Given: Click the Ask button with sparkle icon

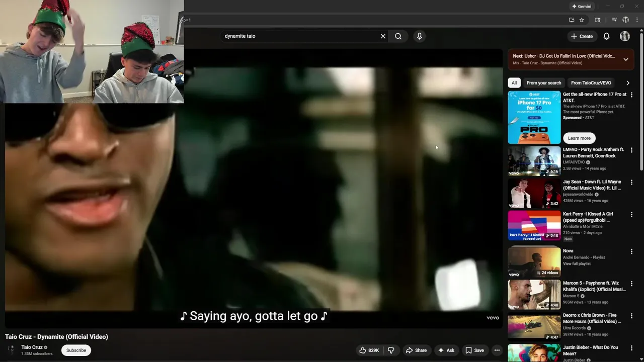Looking at the screenshot, I should [x=446, y=350].
